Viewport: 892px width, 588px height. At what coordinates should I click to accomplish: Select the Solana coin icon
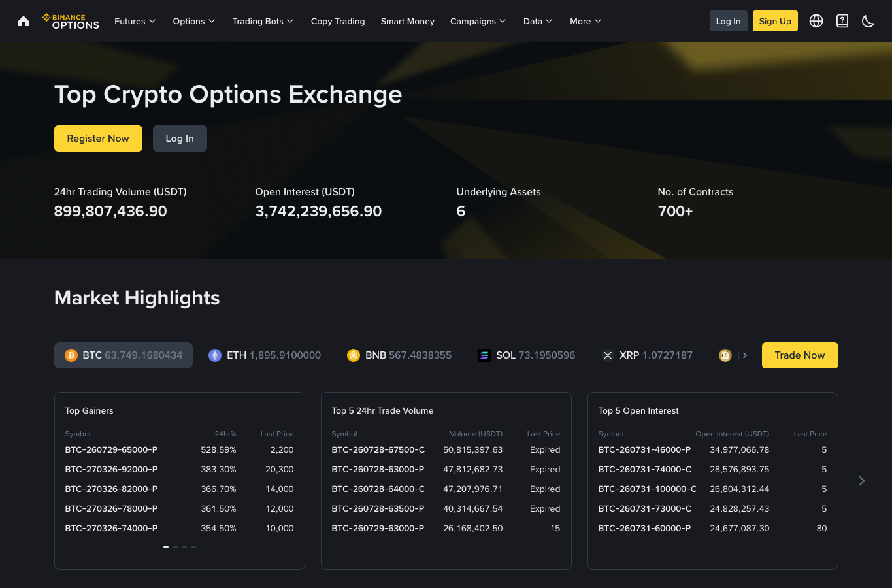tap(484, 355)
